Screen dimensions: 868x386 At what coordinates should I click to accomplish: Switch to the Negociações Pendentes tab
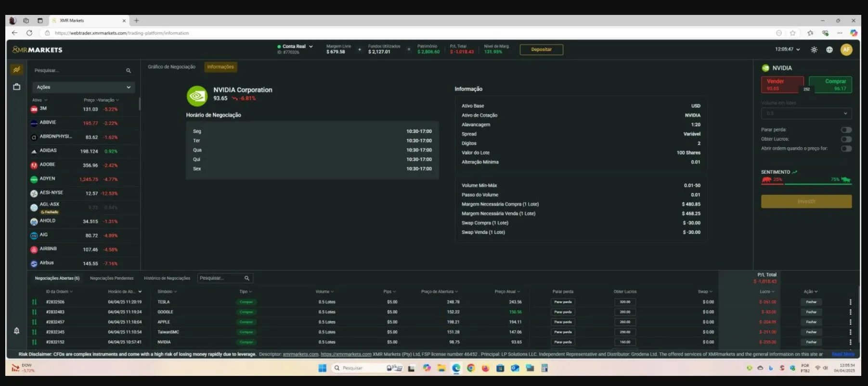(x=112, y=278)
